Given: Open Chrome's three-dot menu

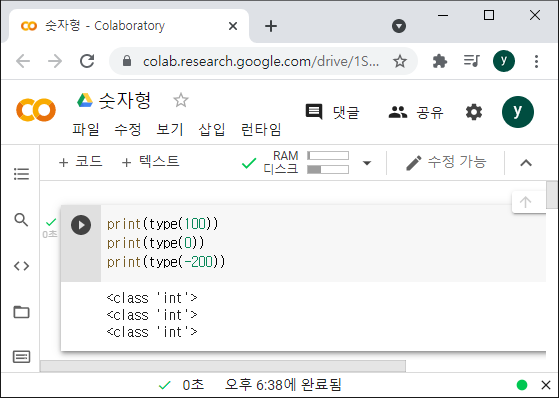Looking at the screenshot, I should pyautogui.click(x=536, y=61).
